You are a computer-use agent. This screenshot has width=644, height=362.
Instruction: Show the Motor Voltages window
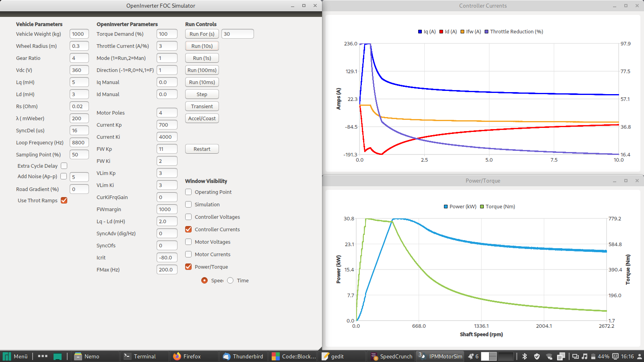[188, 242]
